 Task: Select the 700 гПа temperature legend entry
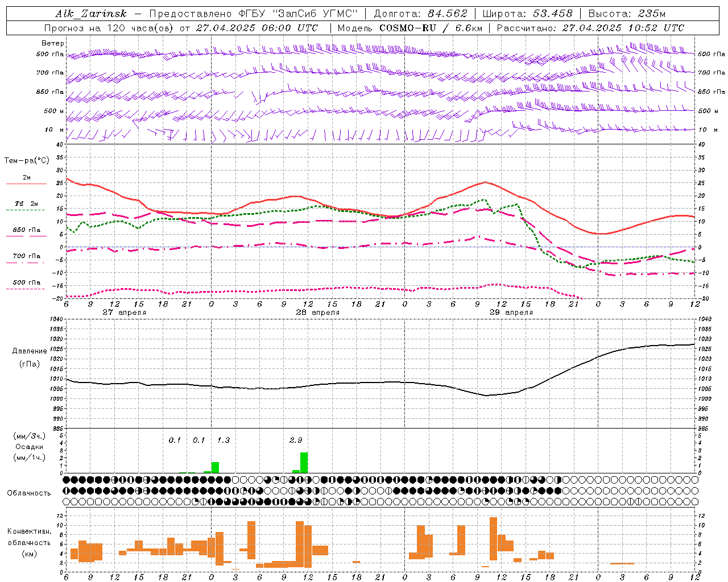coord(27,256)
